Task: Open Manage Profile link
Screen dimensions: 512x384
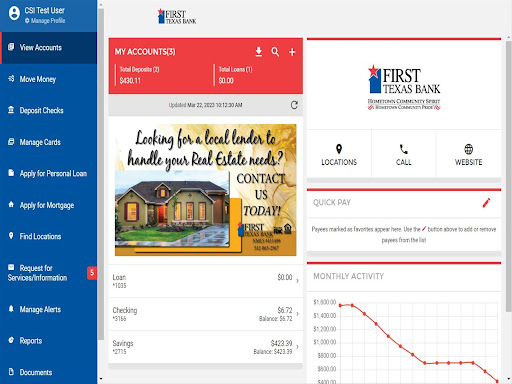Action: click(45, 21)
